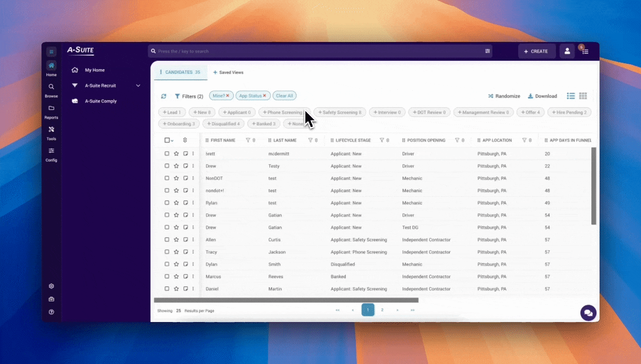Check the select-all checkbox in header

(167, 140)
